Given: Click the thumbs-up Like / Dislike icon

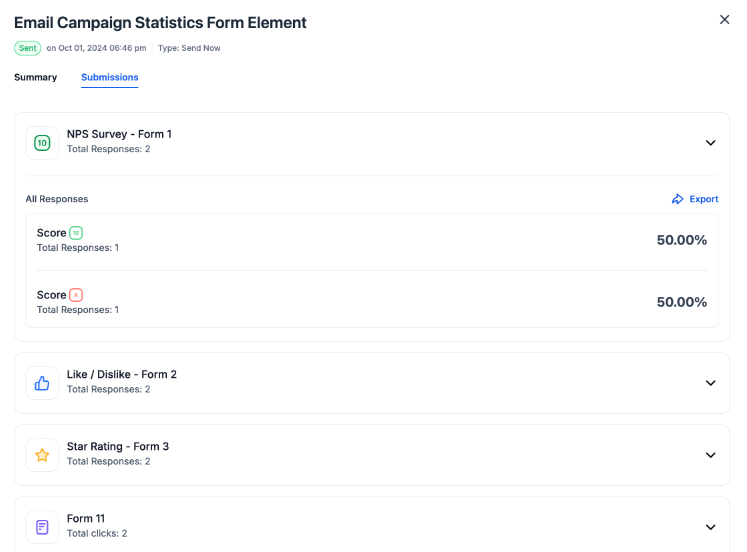Looking at the screenshot, I should pyautogui.click(x=42, y=383).
